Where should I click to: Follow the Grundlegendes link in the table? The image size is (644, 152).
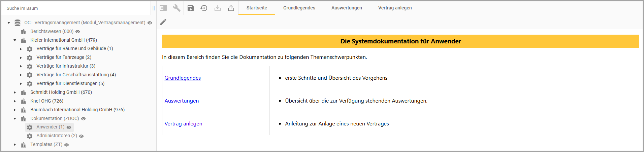(x=183, y=78)
